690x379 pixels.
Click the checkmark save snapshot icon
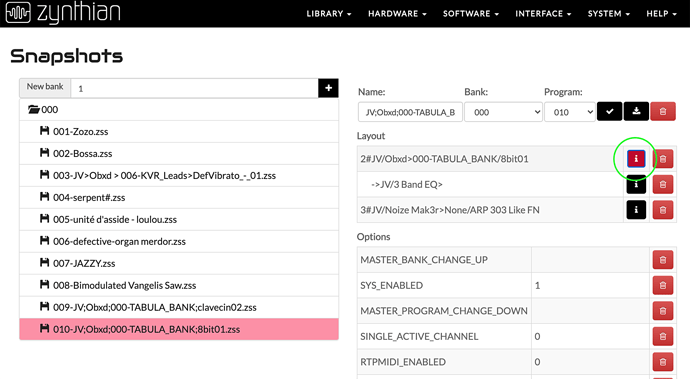pos(609,111)
